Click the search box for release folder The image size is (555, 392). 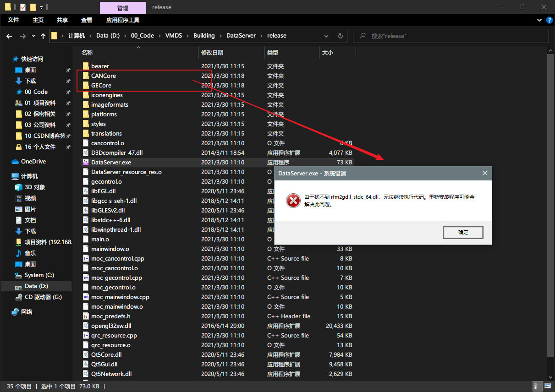(451, 36)
